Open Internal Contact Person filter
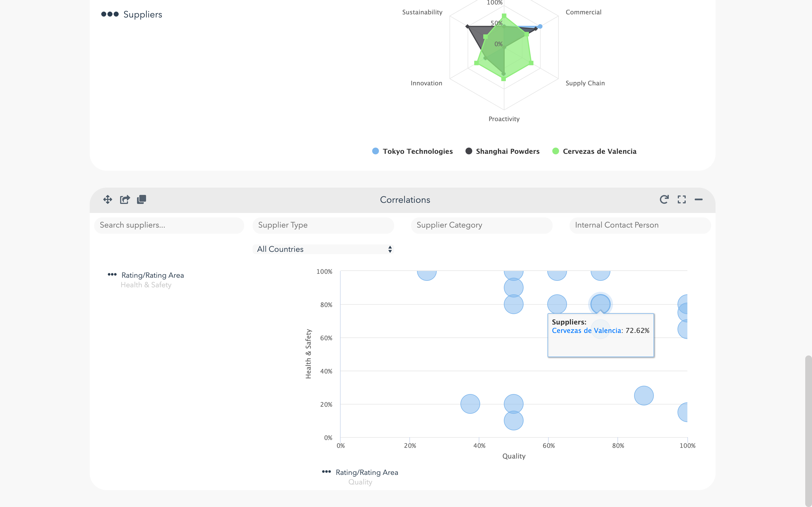This screenshot has height=507, width=812. pos(640,225)
